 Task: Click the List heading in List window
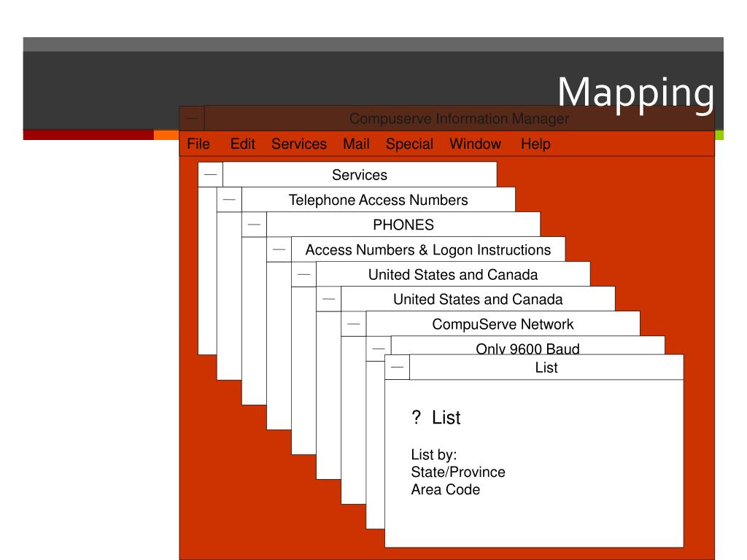click(x=446, y=417)
